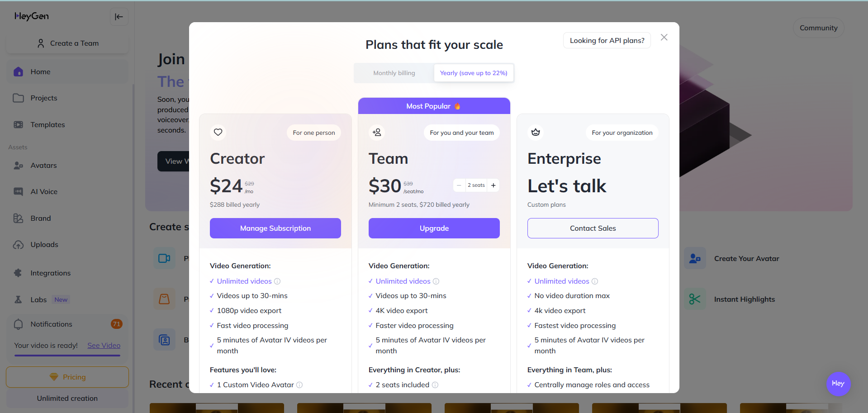The height and width of the screenshot is (413, 868).
Task: Decrease Team seats with minus button
Action: point(459,185)
